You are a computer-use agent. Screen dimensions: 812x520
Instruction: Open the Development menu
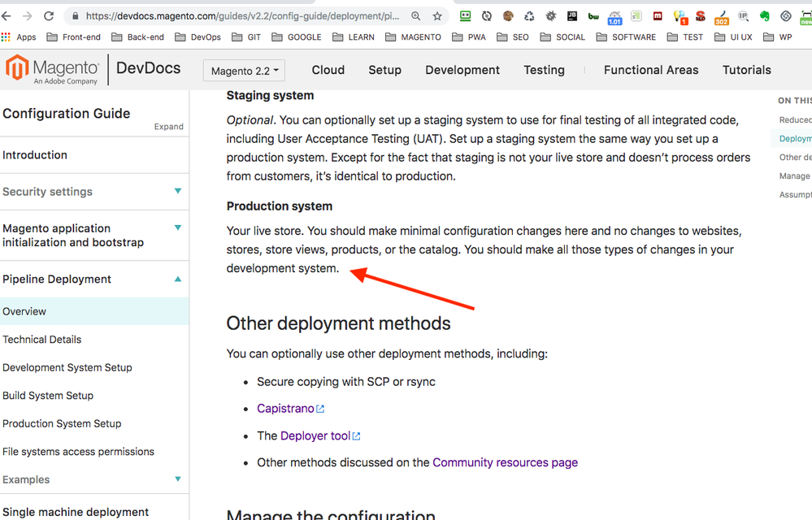[462, 70]
